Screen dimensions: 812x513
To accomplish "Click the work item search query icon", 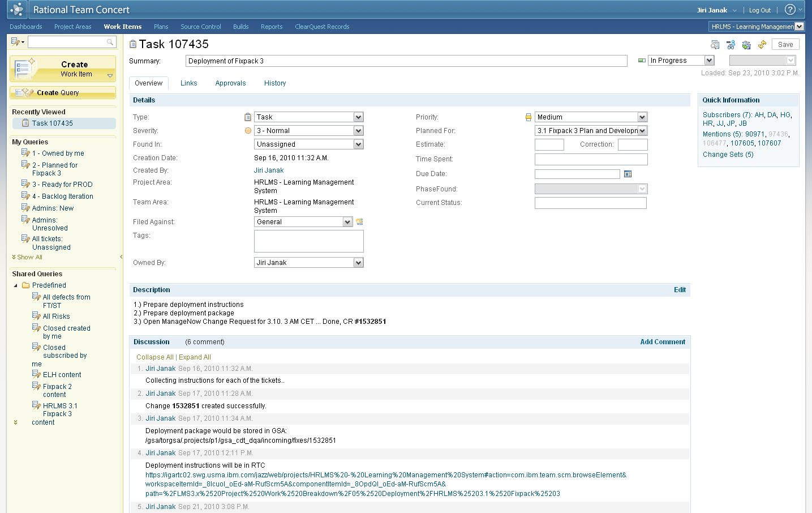I will click(x=16, y=42).
